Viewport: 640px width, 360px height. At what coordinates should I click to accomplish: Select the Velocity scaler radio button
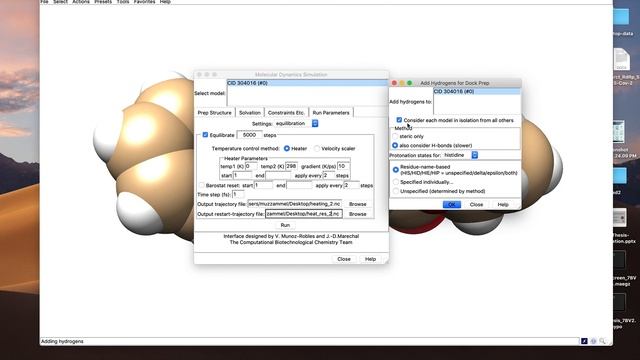tap(317, 149)
